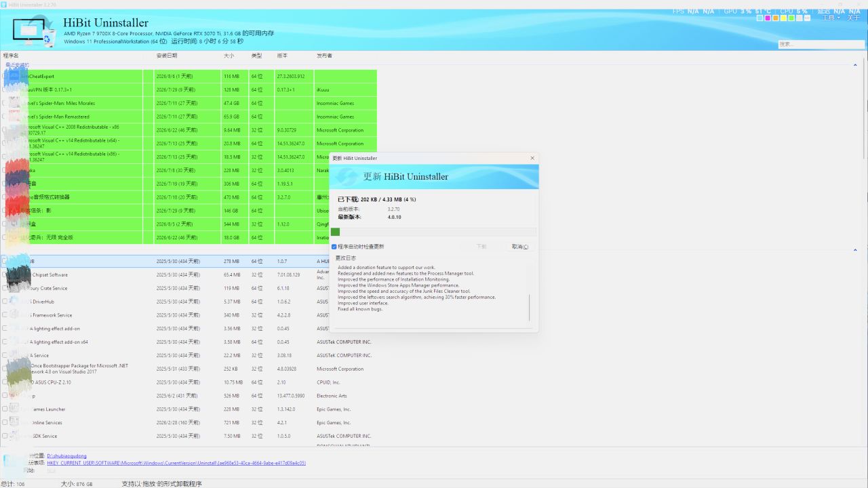
Task: Select the Chipset Software row name
Action: coord(51,274)
